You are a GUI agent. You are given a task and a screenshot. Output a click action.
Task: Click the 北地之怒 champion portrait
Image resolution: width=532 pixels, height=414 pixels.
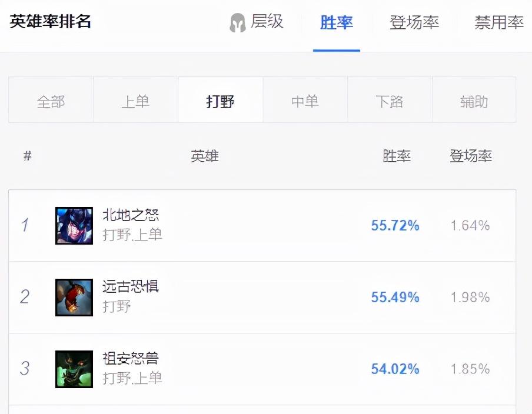pos(74,226)
